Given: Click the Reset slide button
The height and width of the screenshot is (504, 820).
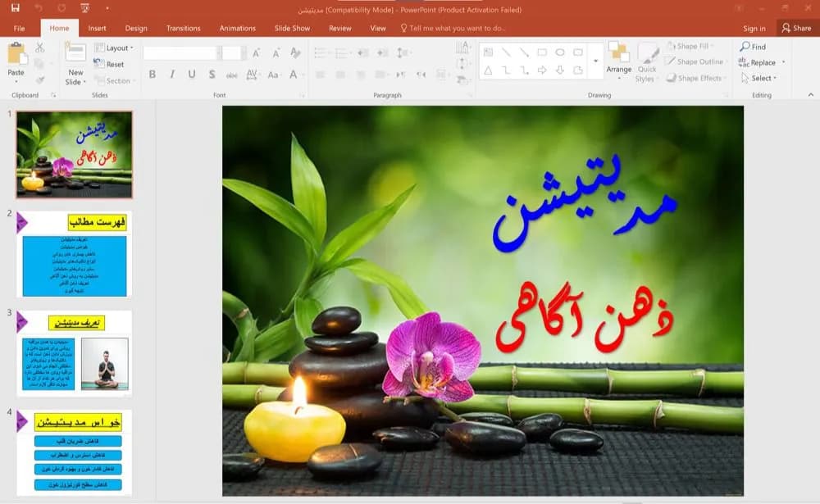Looking at the screenshot, I should tap(109, 64).
